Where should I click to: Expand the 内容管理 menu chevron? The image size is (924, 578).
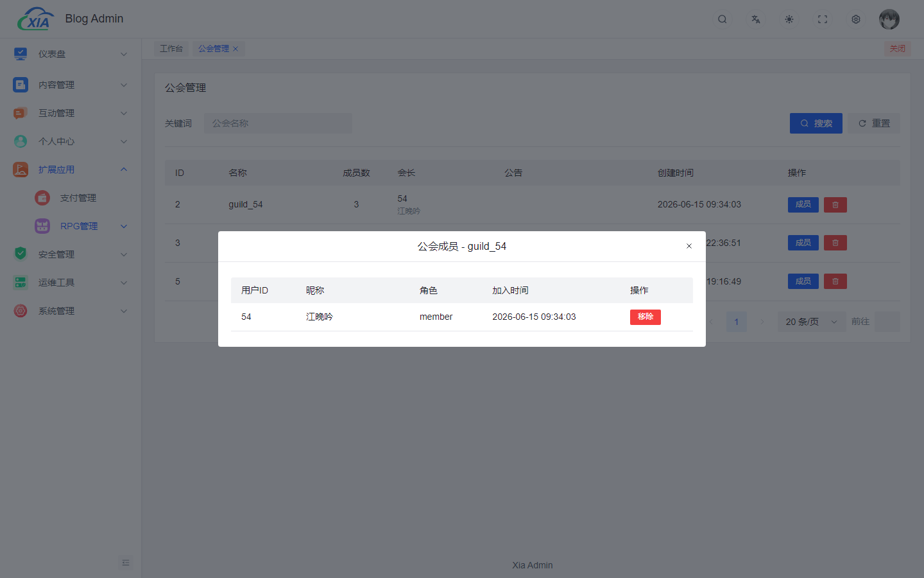pos(124,85)
